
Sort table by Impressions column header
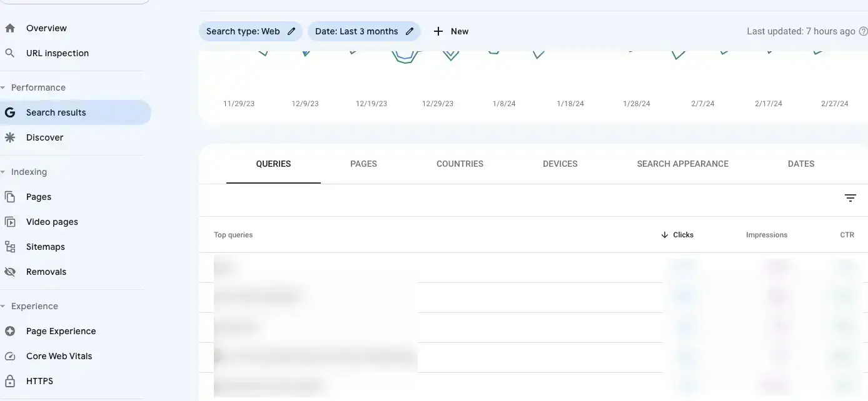click(767, 235)
